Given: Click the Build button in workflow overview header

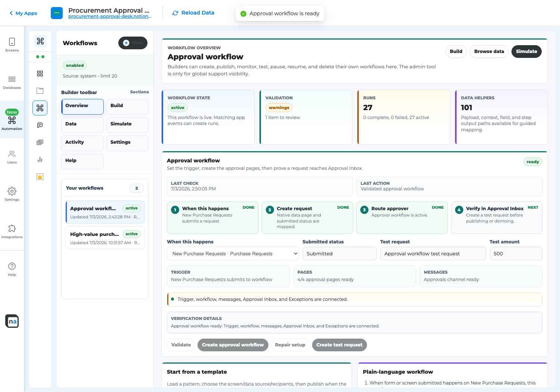Looking at the screenshot, I should (x=456, y=52).
